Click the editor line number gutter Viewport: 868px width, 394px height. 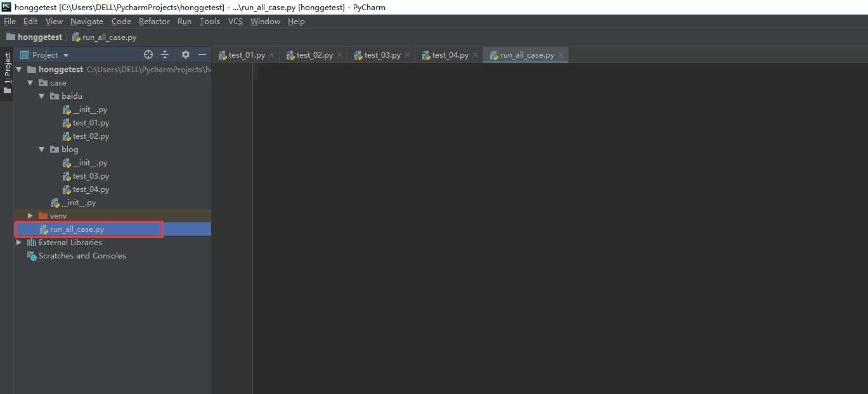[x=232, y=228]
